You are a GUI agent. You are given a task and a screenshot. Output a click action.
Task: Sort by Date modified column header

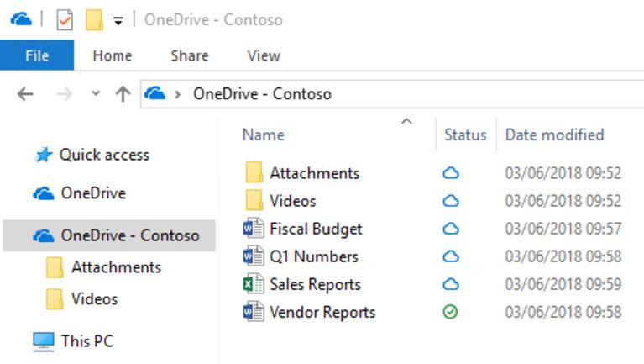coord(554,135)
